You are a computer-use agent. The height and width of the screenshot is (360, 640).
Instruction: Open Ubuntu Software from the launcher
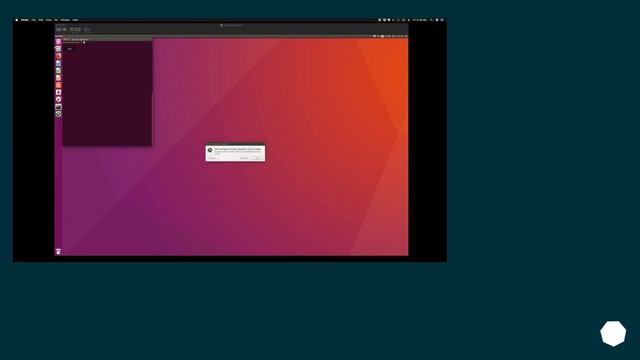pyautogui.click(x=58, y=85)
